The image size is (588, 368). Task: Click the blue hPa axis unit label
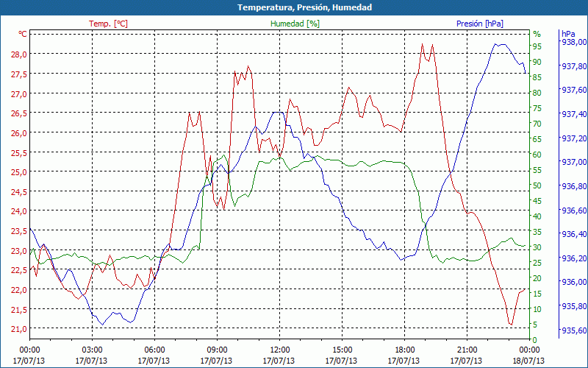tap(568, 34)
